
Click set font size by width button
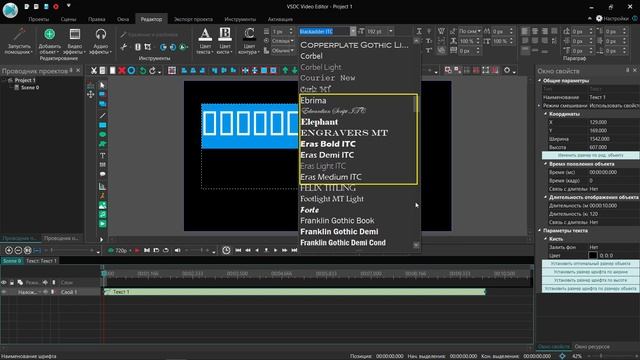coord(590,272)
